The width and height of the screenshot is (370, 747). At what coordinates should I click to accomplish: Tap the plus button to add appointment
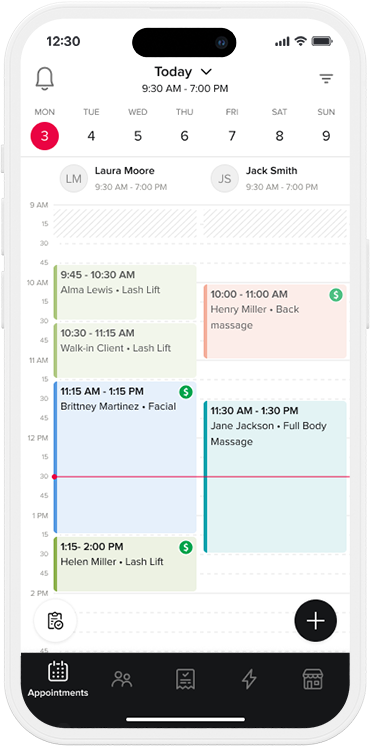[x=316, y=621]
